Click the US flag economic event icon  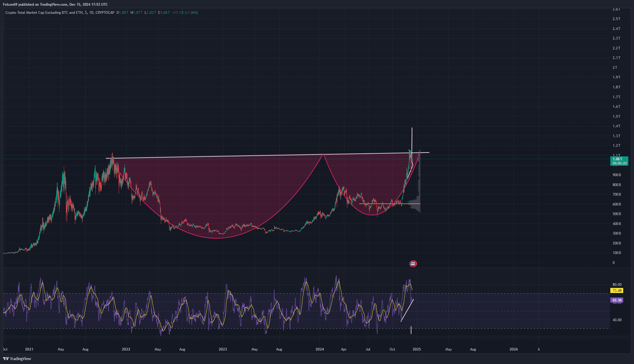413,264
